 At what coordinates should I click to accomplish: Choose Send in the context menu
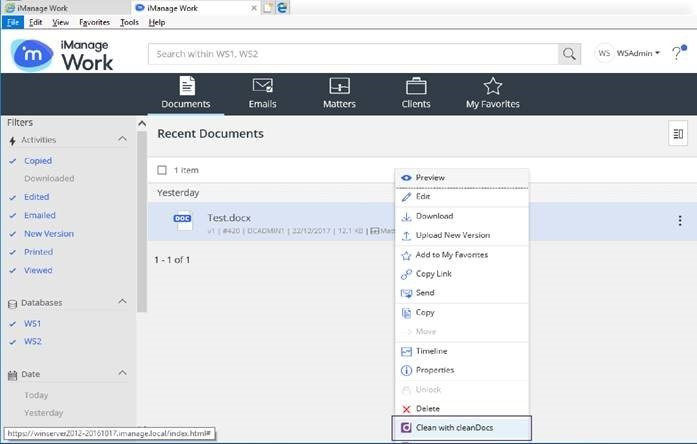461,293
